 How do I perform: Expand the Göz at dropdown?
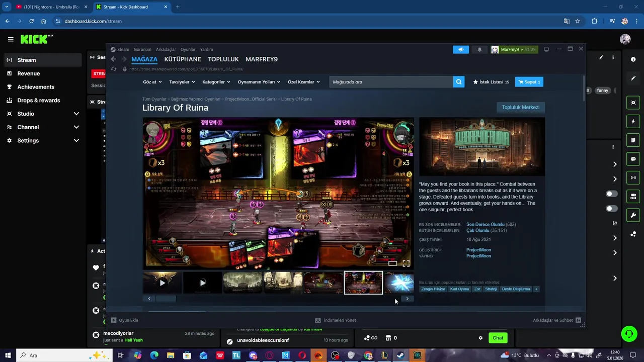(152, 82)
